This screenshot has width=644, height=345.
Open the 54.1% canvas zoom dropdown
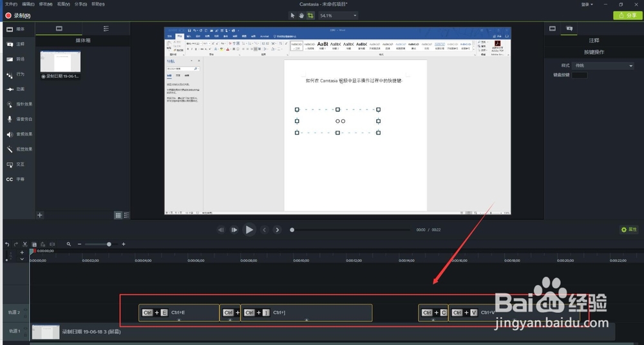tap(338, 15)
